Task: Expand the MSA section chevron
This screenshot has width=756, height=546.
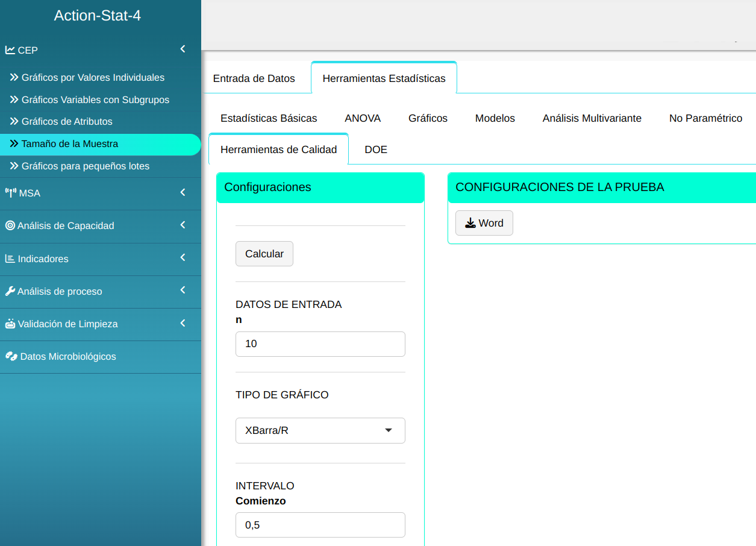Action: pyautogui.click(x=183, y=193)
